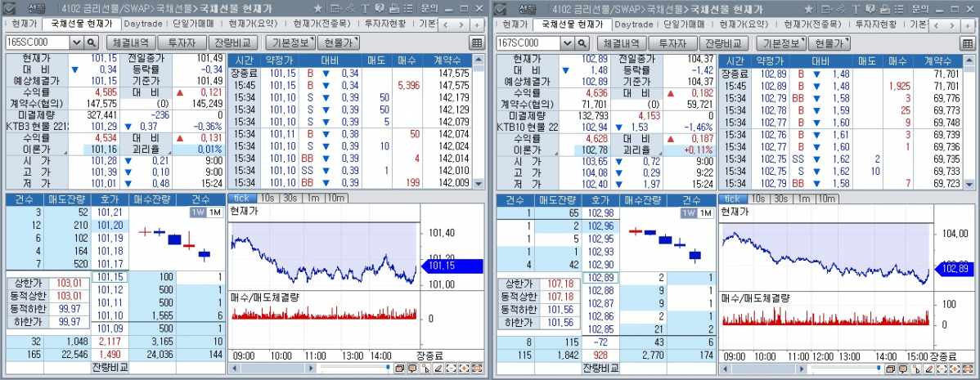Open symbol code dropdown for 167SC000
Viewport: 980px width, 380px height.
[x=567, y=43]
